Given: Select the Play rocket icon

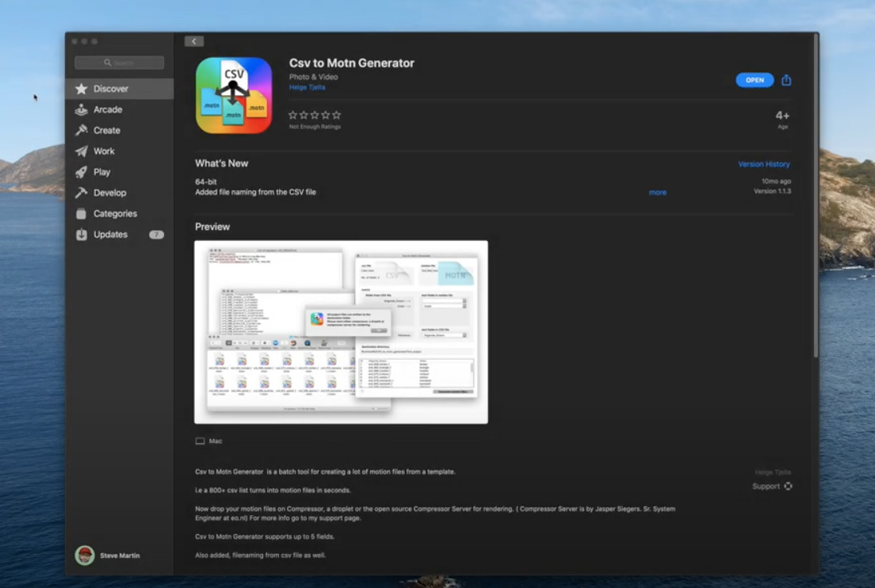Looking at the screenshot, I should click(82, 172).
